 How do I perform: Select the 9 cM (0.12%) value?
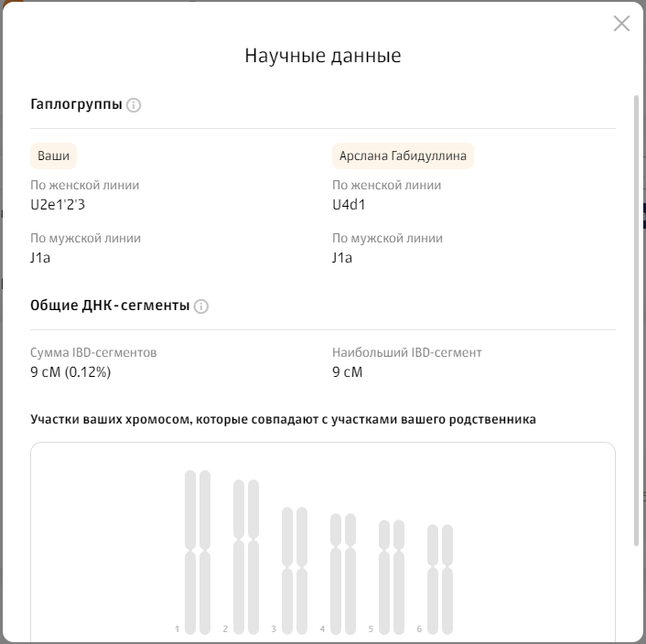click(71, 372)
